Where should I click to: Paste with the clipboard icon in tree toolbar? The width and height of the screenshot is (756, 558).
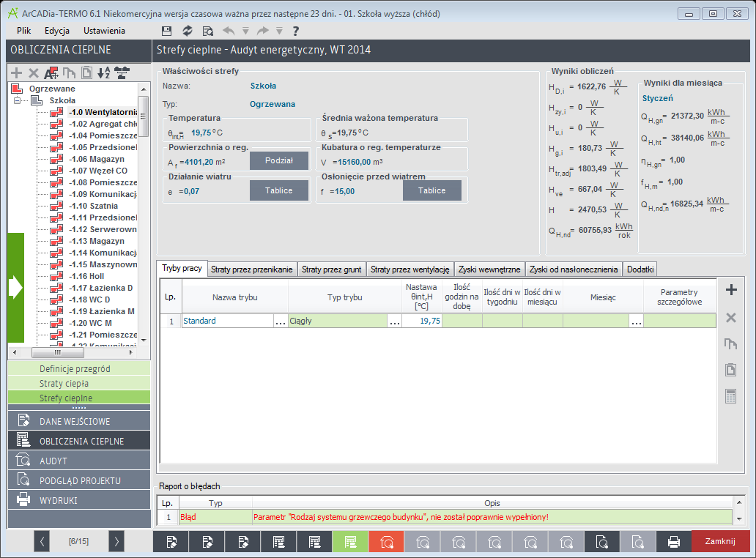tap(86, 72)
